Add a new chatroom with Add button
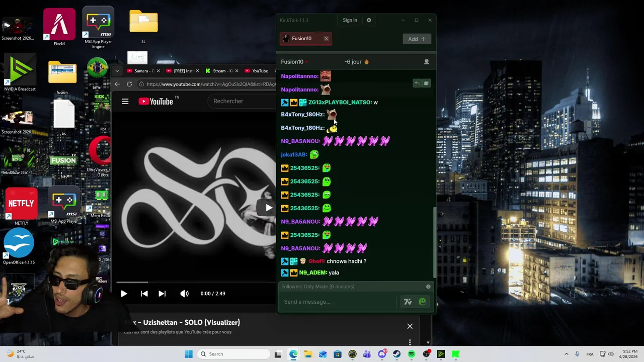Screen dimensions: 644x362 pyautogui.click(x=417, y=39)
